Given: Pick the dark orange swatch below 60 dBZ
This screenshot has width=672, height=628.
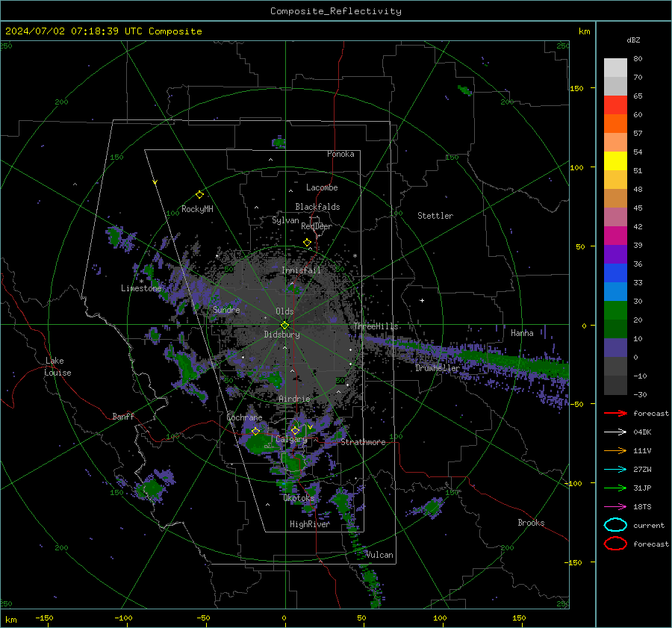Looking at the screenshot, I should 615,123.
